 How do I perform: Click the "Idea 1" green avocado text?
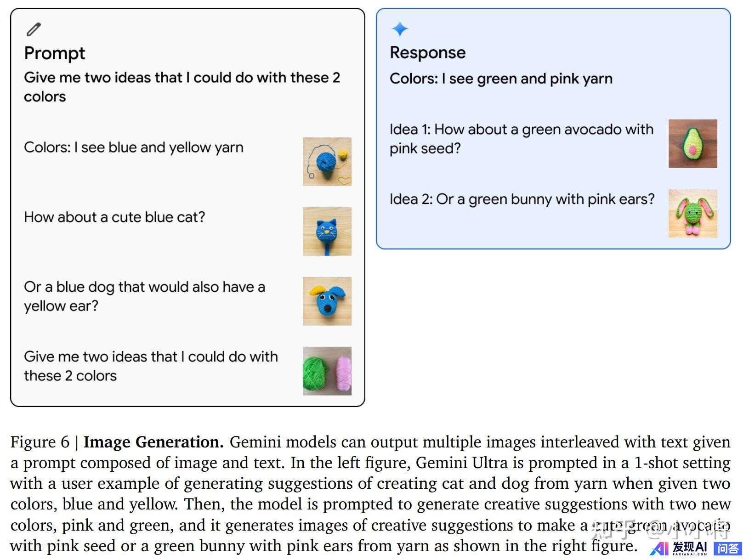pos(521,139)
